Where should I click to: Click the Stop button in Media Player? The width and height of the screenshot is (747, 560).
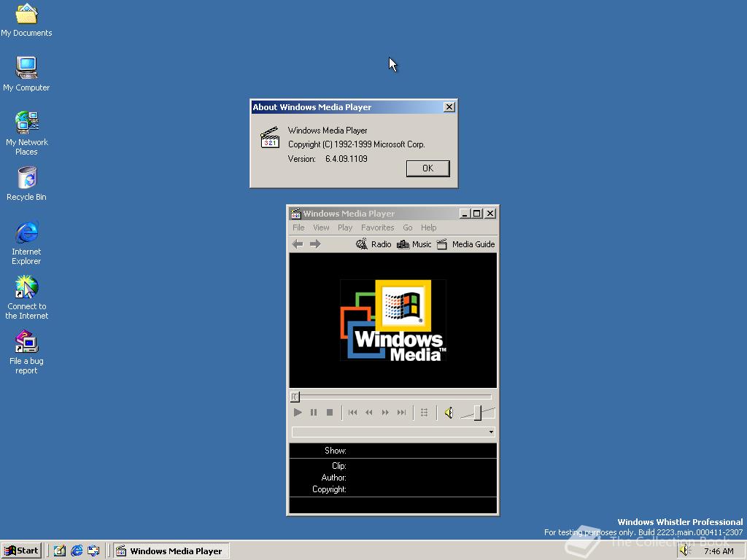click(330, 413)
